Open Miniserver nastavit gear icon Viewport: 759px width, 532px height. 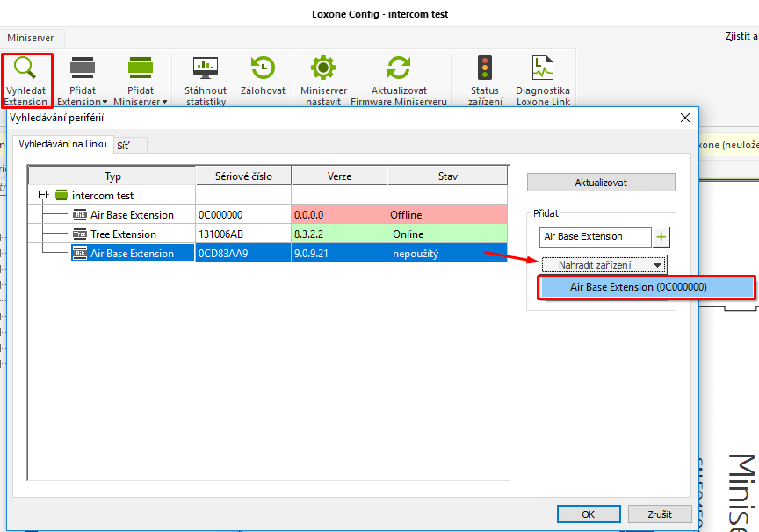[x=323, y=69]
